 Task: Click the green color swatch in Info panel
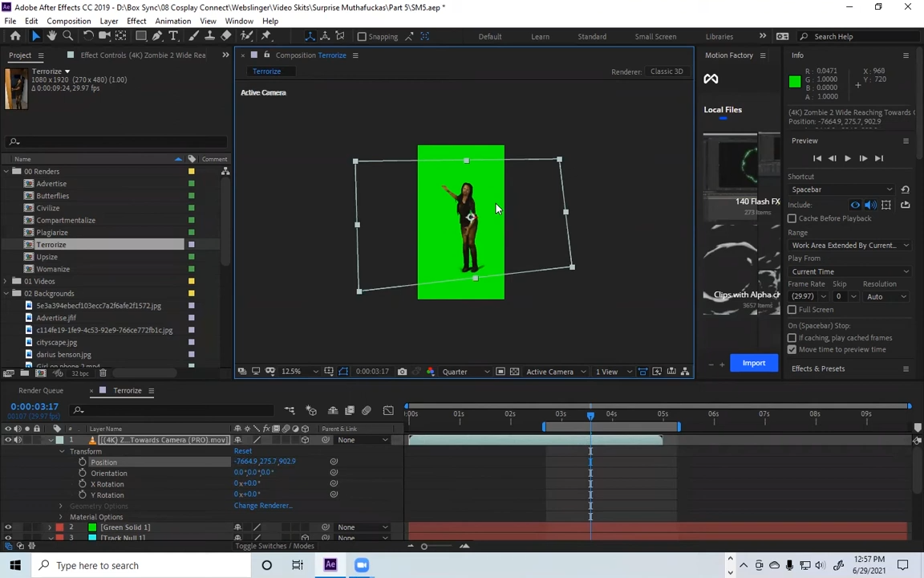pyautogui.click(x=795, y=82)
